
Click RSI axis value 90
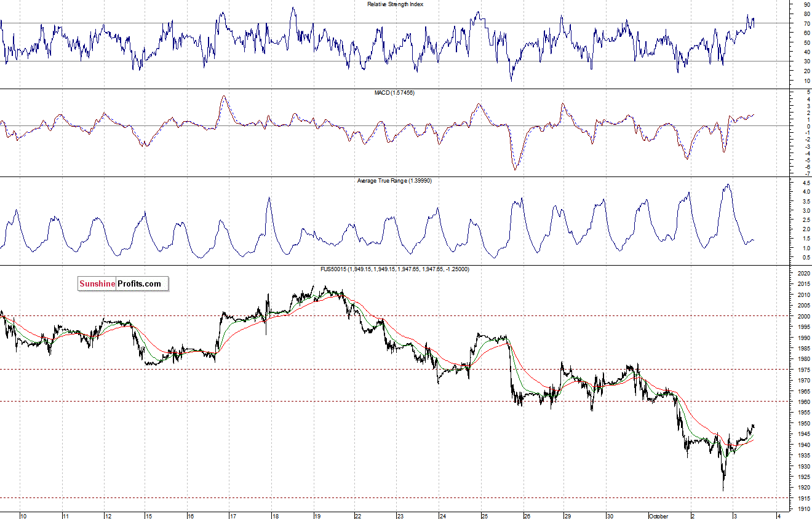[x=806, y=4]
